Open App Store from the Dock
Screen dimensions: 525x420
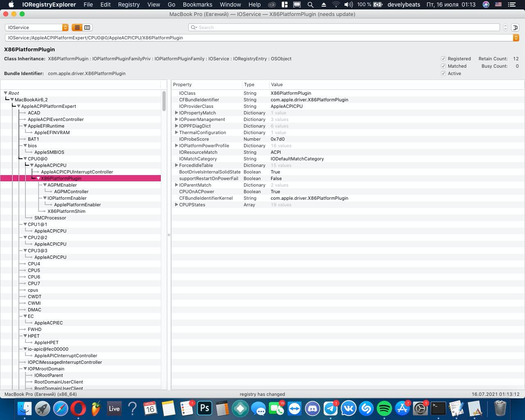(x=402, y=409)
